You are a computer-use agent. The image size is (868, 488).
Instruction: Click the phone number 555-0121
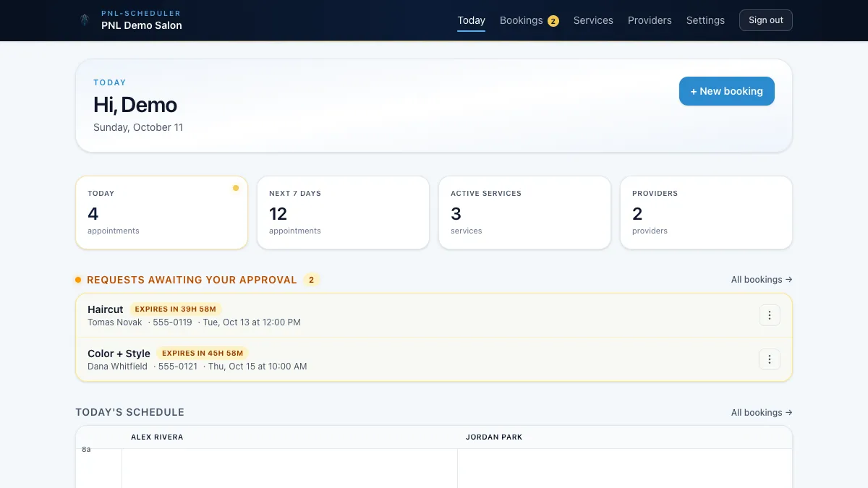178,367
